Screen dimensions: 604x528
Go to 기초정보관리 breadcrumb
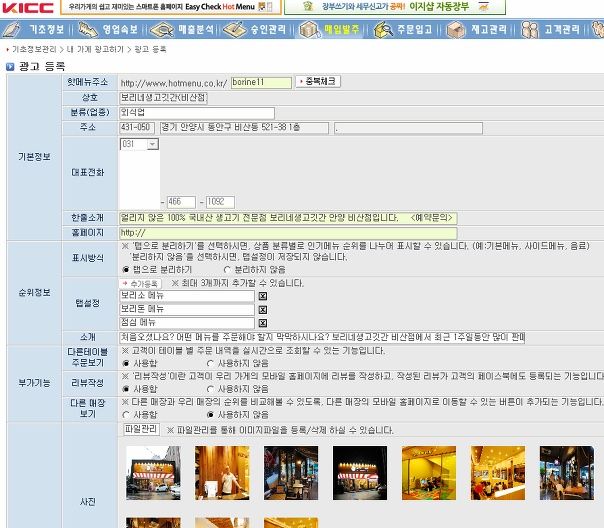pos(34,49)
